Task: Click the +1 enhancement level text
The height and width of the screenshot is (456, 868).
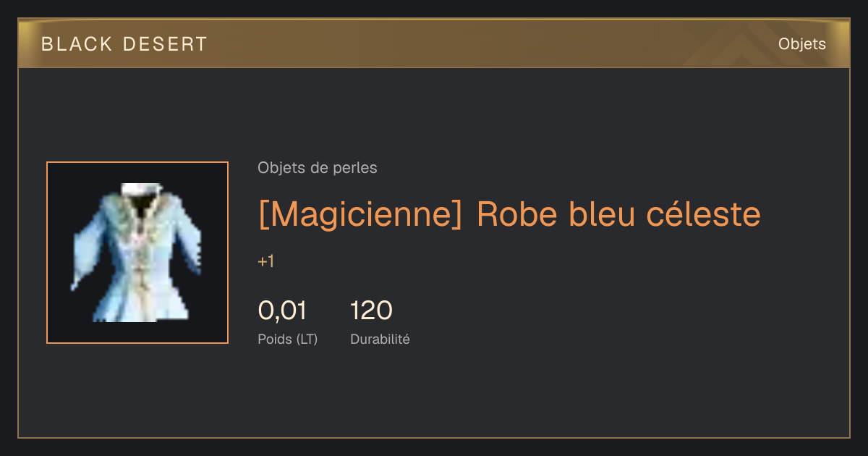Action: [265, 261]
